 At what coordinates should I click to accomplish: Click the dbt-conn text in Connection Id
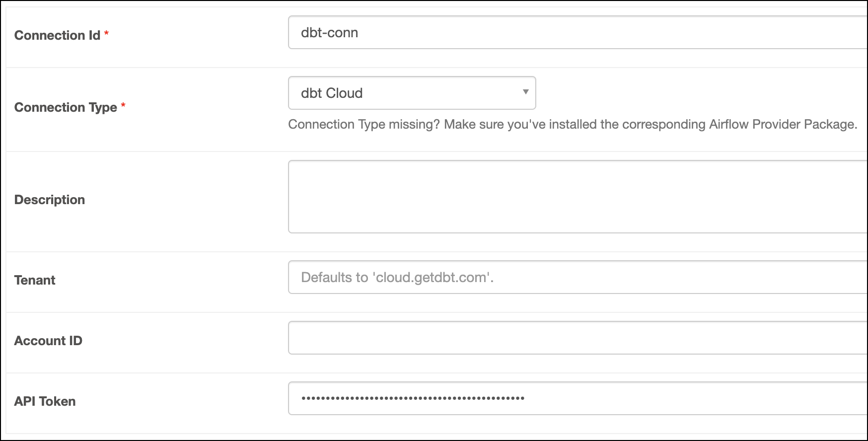click(330, 32)
